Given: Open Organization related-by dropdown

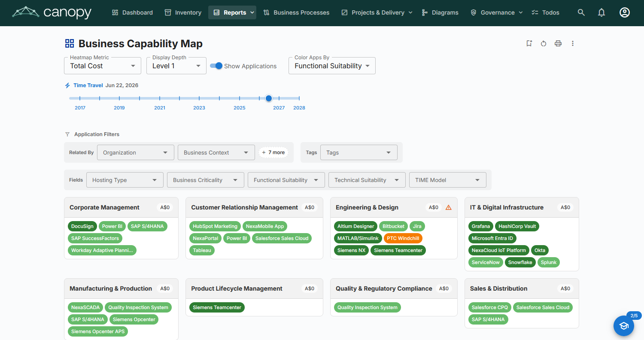Looking at the screenshot, I should point(136,152).
